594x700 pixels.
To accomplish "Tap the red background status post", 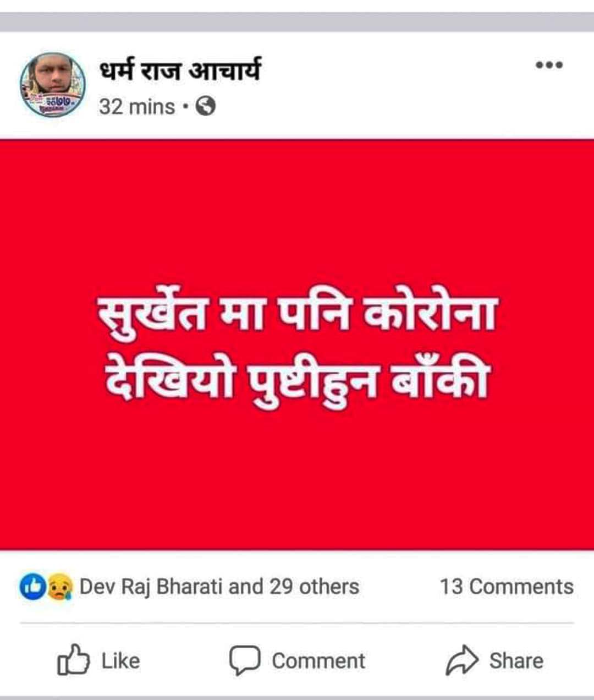I will pyautogui.click(x=297, y=344).
